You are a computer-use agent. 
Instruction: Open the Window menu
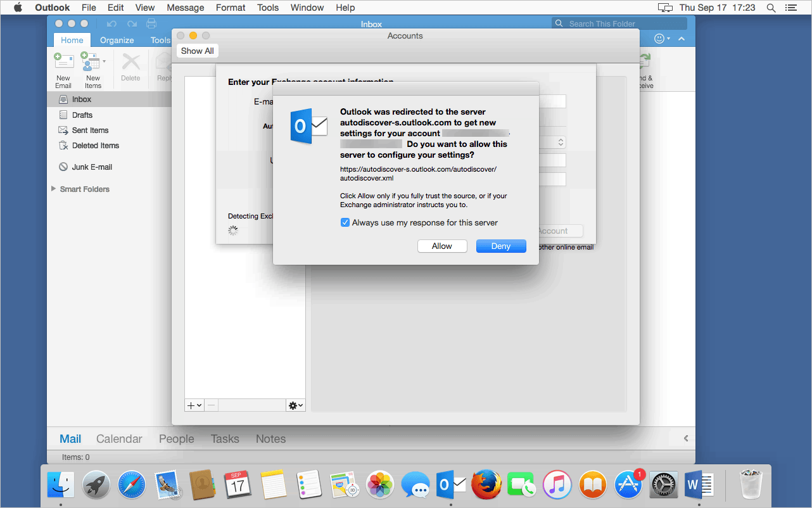tap(307, 8)
